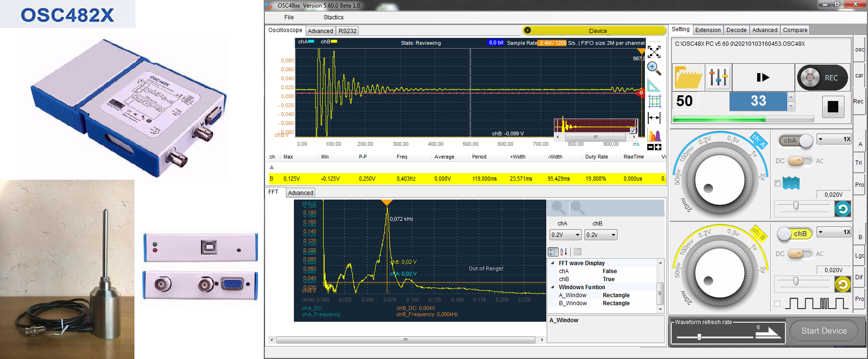Open the chA 1X probe dropdown

pyautogui.click(x=834, y=139)
